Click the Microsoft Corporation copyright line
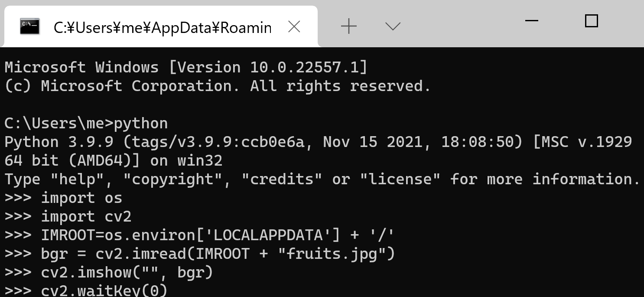Screen dimensions: 644x297 point(218,86)
